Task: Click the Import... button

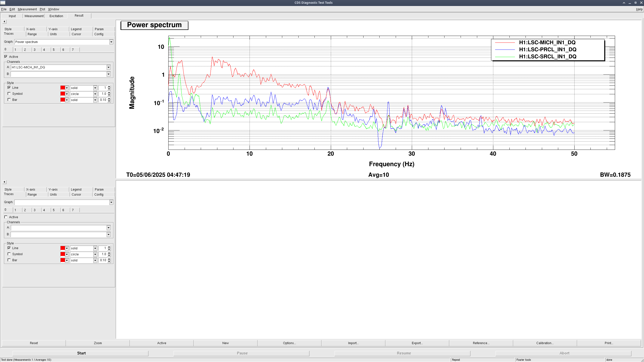Action: pyautogui.click(x=353, y=343)
